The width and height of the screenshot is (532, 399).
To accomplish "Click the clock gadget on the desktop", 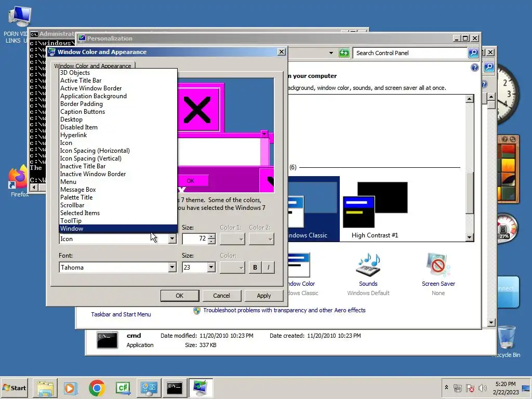I will pos(508,95).
